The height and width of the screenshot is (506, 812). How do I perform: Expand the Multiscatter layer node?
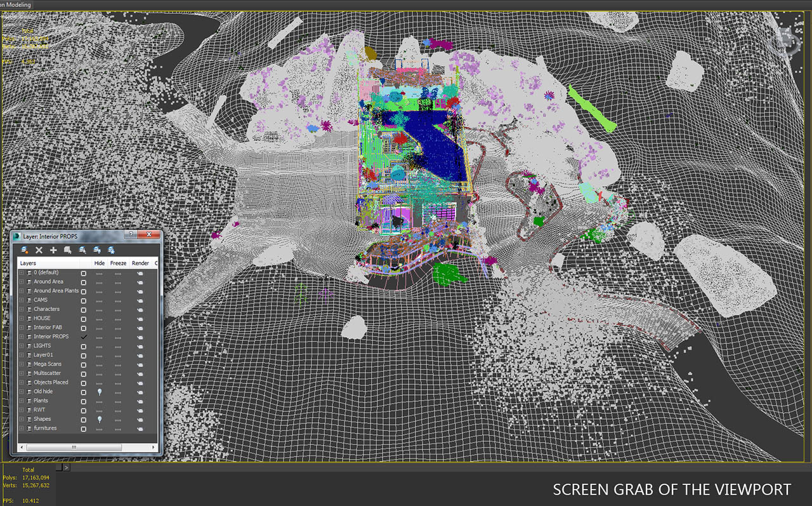pyautogui.click(x=22, y=373)
